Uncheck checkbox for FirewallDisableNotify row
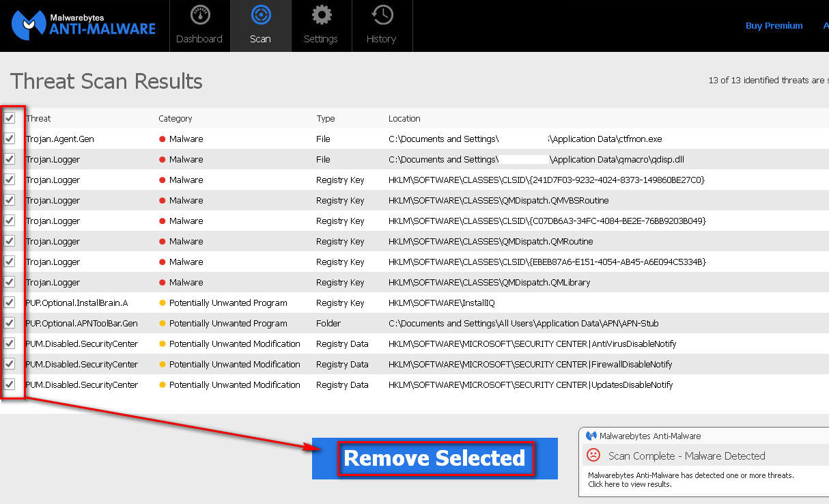829x504 pixels. coord(10,364)
